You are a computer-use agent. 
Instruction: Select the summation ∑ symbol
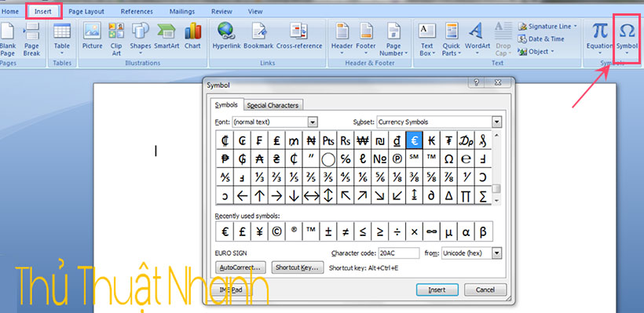pos(483,195)
